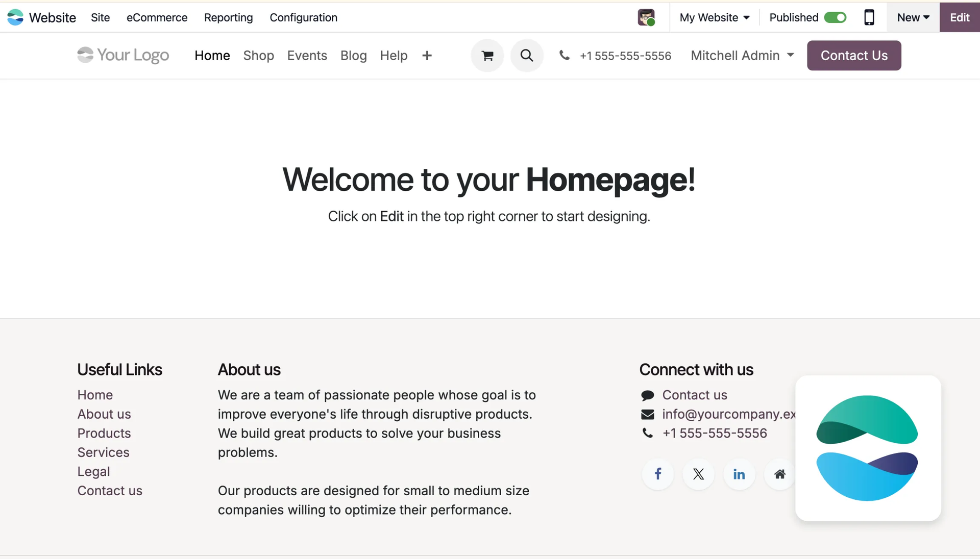
Task: Click the 'Our products are designed' paragraph
Action: coord(374,500)
